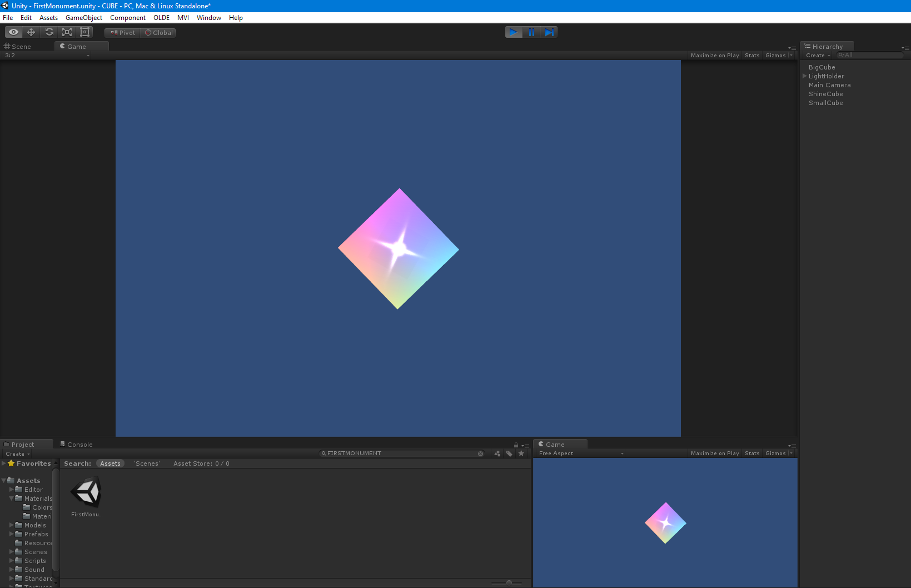Toggle Maximize on Play in top Game view
Image resolution: width=911 pixels, height=588 pixels.
pyautogui.click(x=715, y=56)
